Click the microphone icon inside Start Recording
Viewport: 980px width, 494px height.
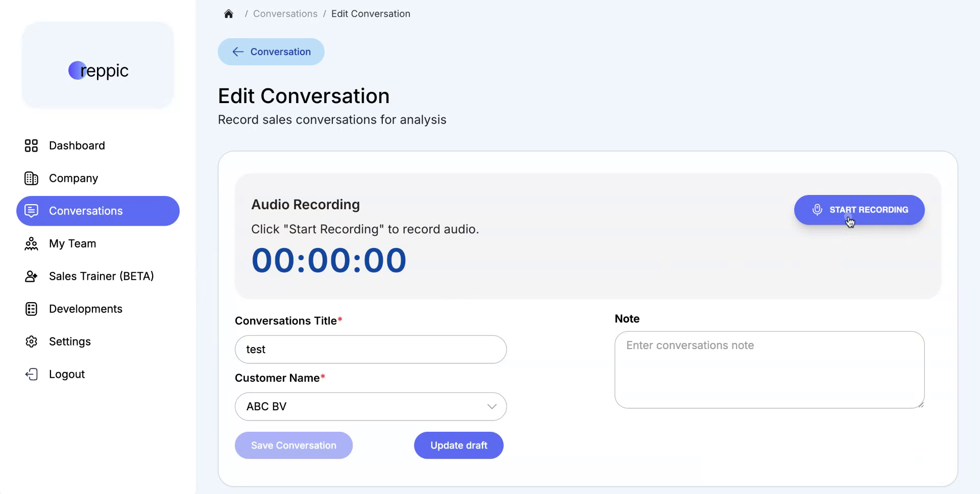pos(818,209)
